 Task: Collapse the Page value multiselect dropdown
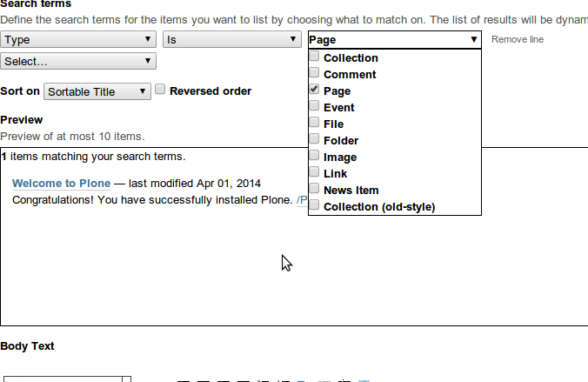394,39
